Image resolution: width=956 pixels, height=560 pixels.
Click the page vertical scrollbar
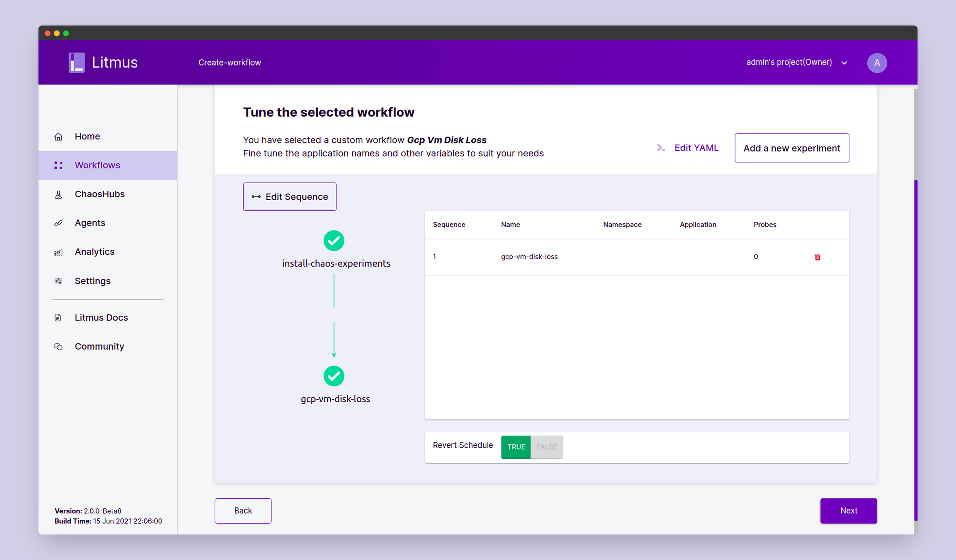point(915,350)
